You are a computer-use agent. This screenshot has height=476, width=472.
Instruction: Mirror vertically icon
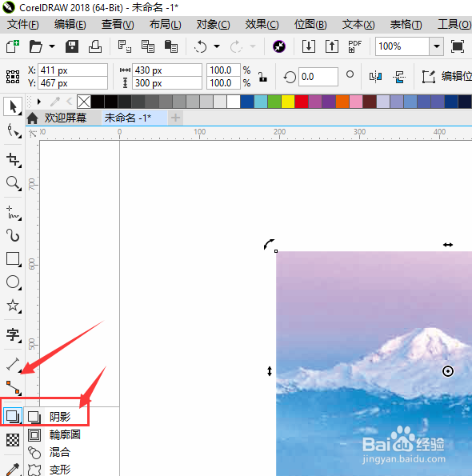[x=399, y=77]
